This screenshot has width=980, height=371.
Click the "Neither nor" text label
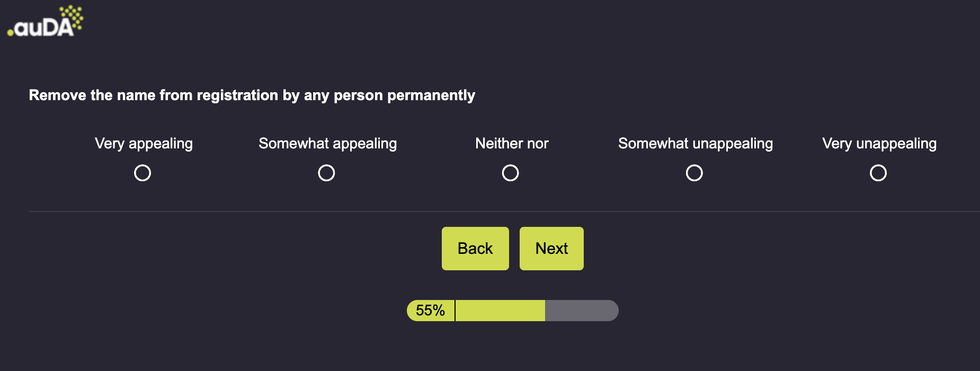click(x=512, y=144)
